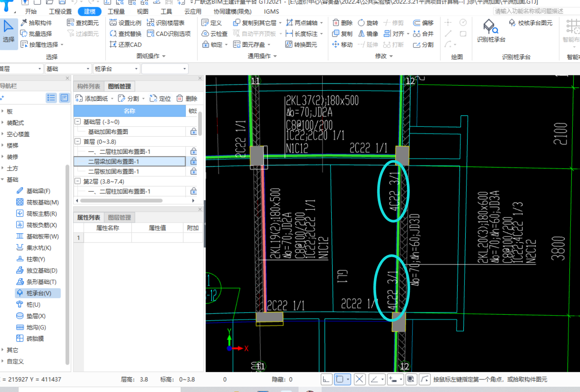The width and height of the screenshot is (580, 392).
Task: Click 设置比例 set scale
Action: pos(125,23)
